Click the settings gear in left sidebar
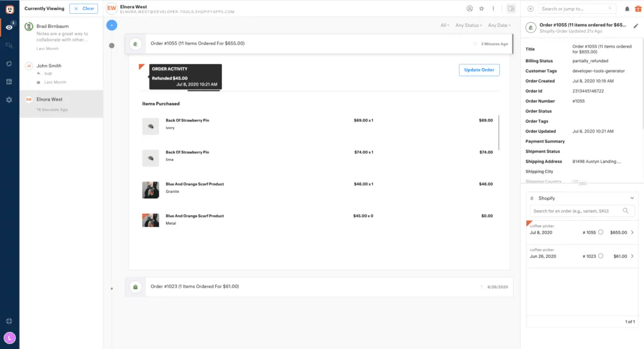The image size is (644, 349). [x=9, y=99]
